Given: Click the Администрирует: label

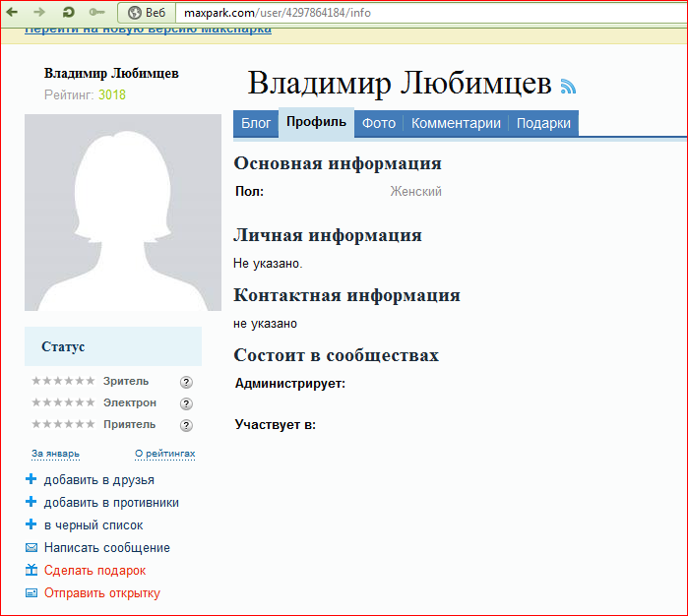Looking at the screenshot, I should 290,384.
